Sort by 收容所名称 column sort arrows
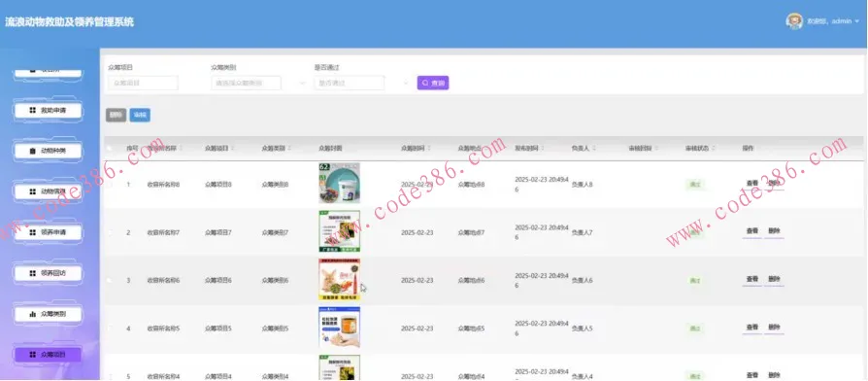This screenshot has height=381, width=868. [181, 149]
